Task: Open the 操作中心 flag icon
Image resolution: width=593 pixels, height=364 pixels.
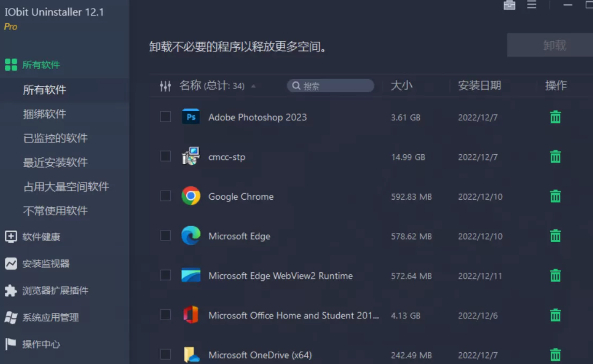Action: (11, 344)
